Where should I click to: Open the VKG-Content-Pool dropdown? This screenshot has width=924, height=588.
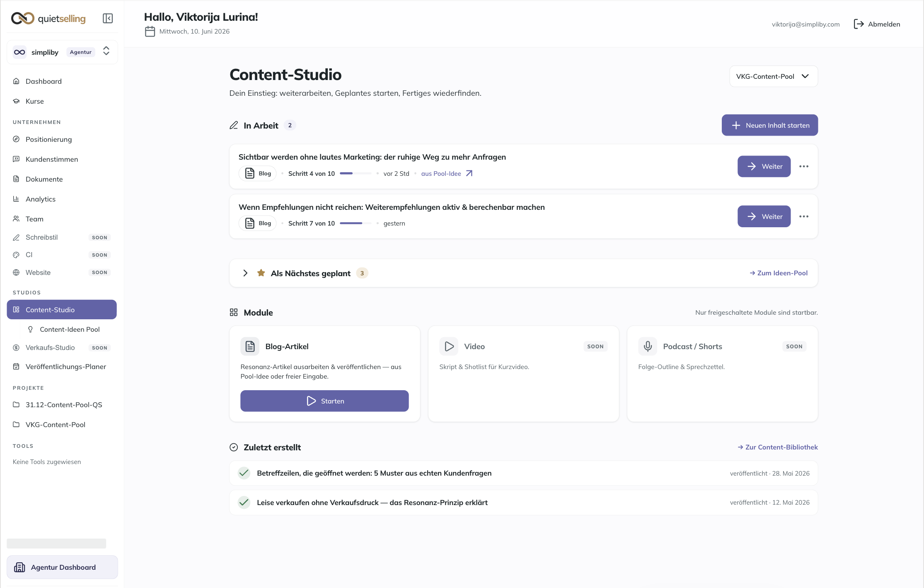point(774,76)
